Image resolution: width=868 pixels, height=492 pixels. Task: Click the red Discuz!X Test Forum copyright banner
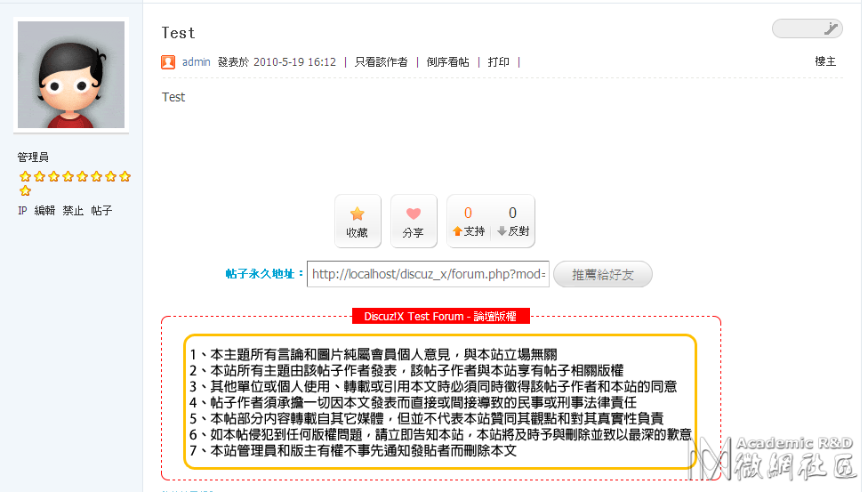pyautogui.click(x=441, y=317)
